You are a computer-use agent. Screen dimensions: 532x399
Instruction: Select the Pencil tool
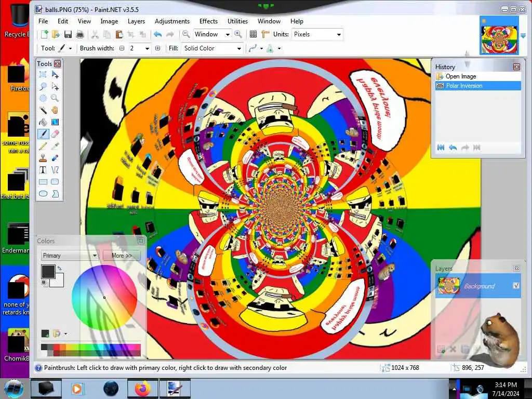click(43, 146)
